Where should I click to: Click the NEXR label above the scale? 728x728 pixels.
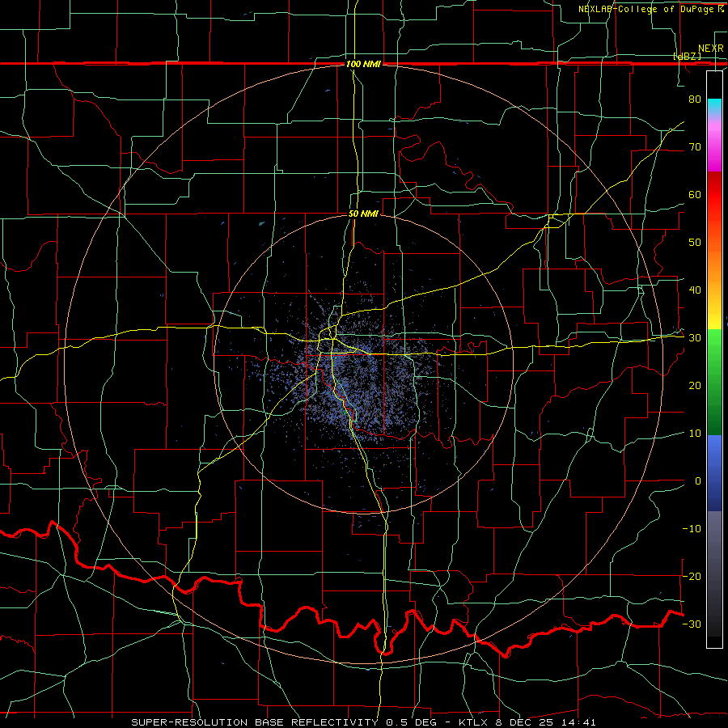click(x=711, y=49)
